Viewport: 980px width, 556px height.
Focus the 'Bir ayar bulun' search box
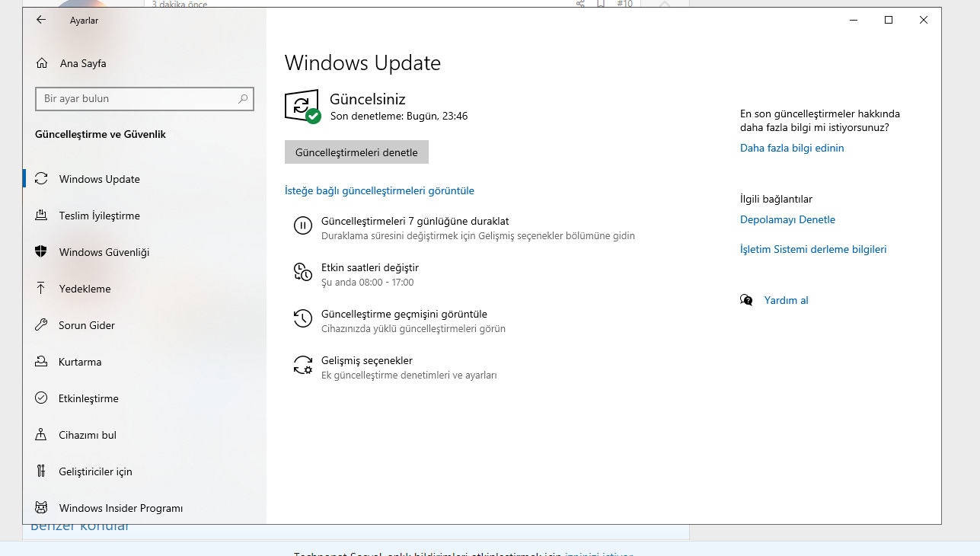pyautogui.click(x=145, y=99)
